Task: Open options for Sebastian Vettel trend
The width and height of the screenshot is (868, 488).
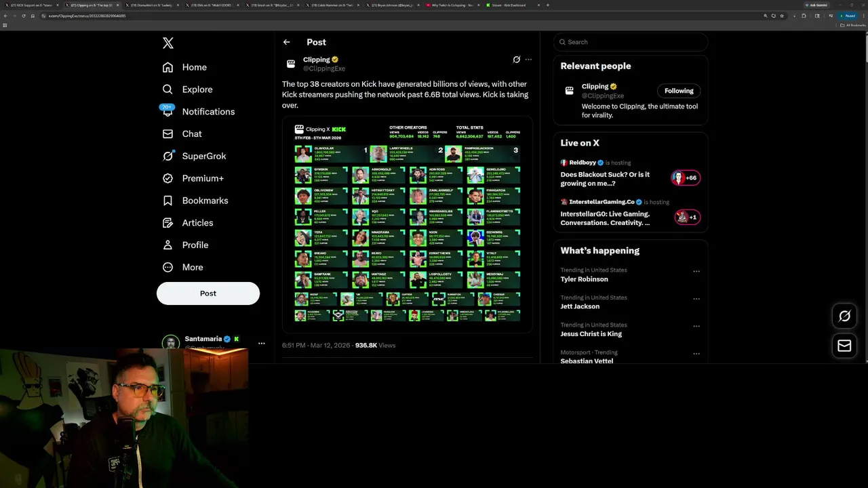Action: [696, 354]
